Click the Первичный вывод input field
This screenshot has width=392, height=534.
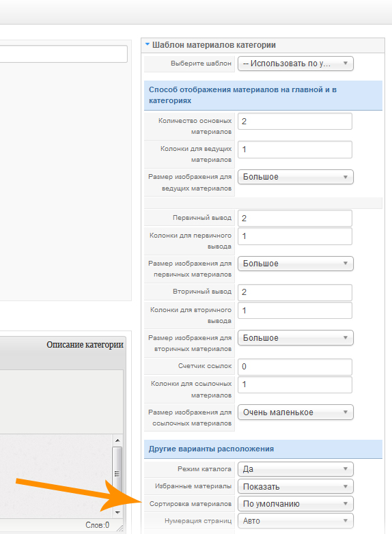[295, 219]
